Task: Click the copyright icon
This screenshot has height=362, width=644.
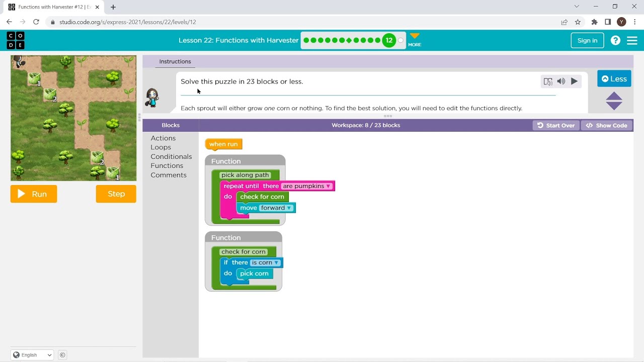Action: click(62, 355)
